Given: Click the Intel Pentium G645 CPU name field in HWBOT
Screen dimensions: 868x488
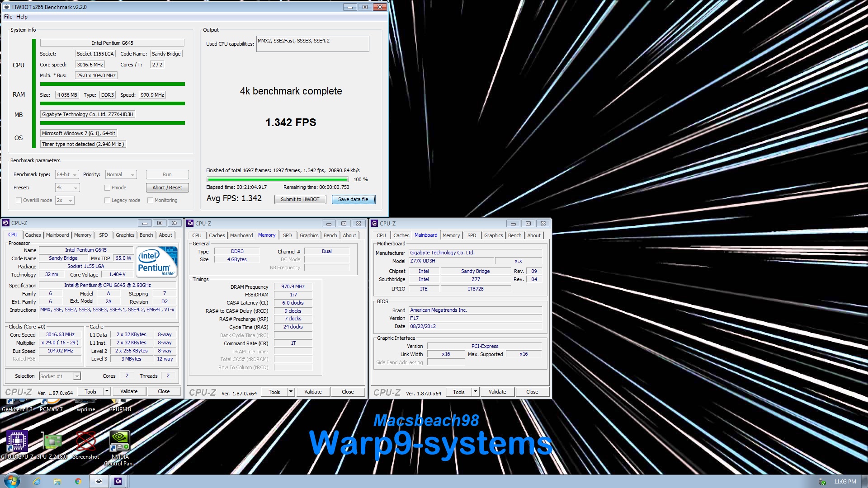Looking at the screenshot, I should click(x=112, y=43).
